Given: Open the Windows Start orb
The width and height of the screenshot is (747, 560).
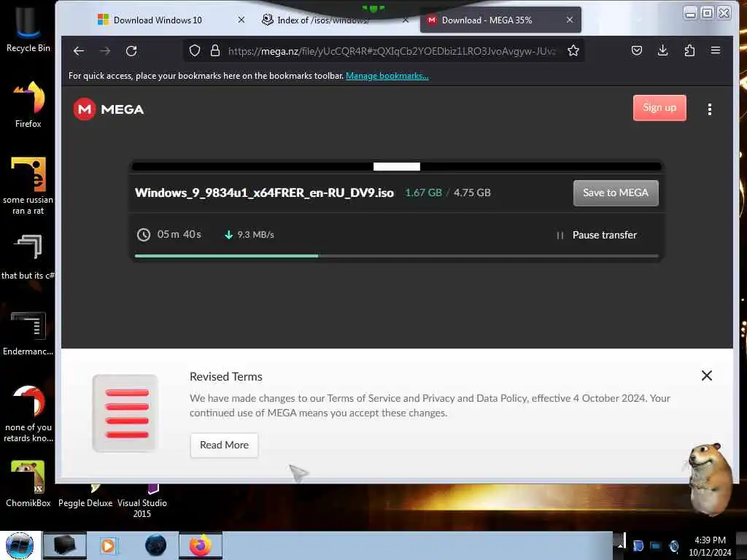Looking at the screenshot, I should tap(20, 545).
